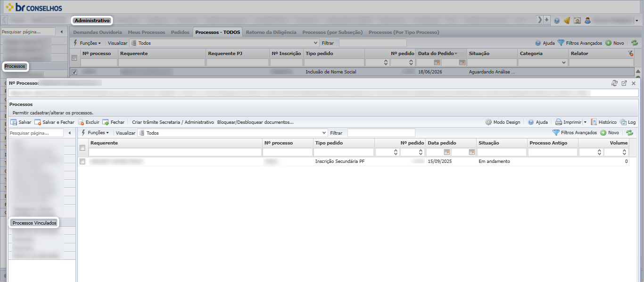Toggle checkbox for Inscrição Secundária PF row

point(83,161)
